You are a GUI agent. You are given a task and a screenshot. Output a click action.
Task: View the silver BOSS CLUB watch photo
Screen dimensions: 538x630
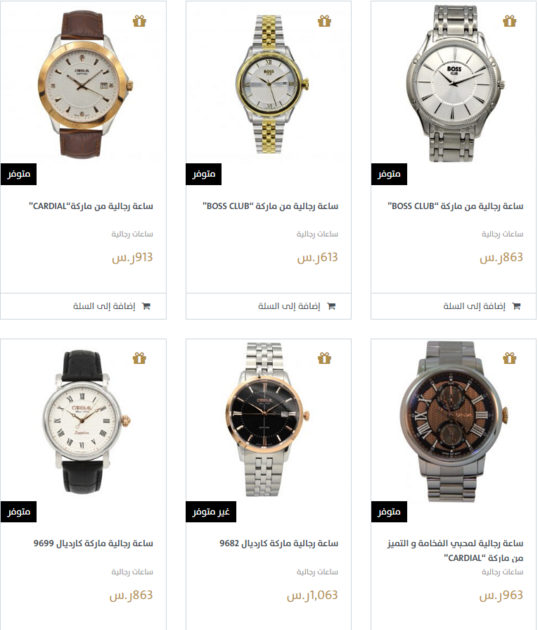pyautogui.click(x=455, y=84)
